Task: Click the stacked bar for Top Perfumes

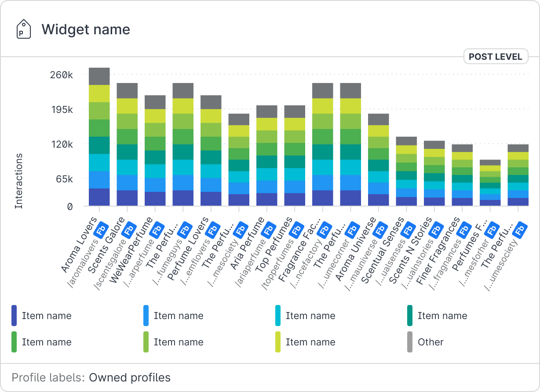Action: [x=295, y=156]
